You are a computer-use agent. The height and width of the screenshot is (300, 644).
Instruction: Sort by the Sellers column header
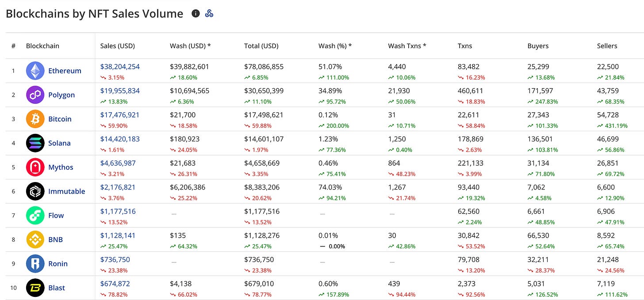[607, 46]
